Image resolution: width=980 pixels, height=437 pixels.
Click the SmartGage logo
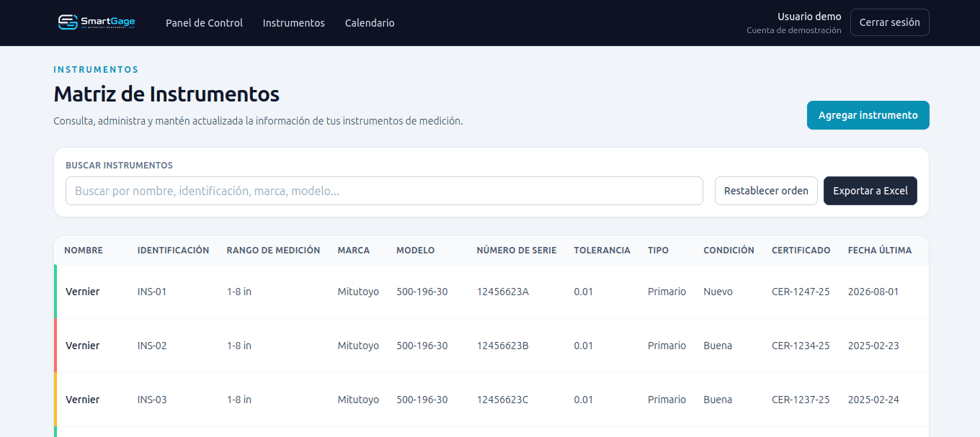pyautogui.click(x=97, y=22)
